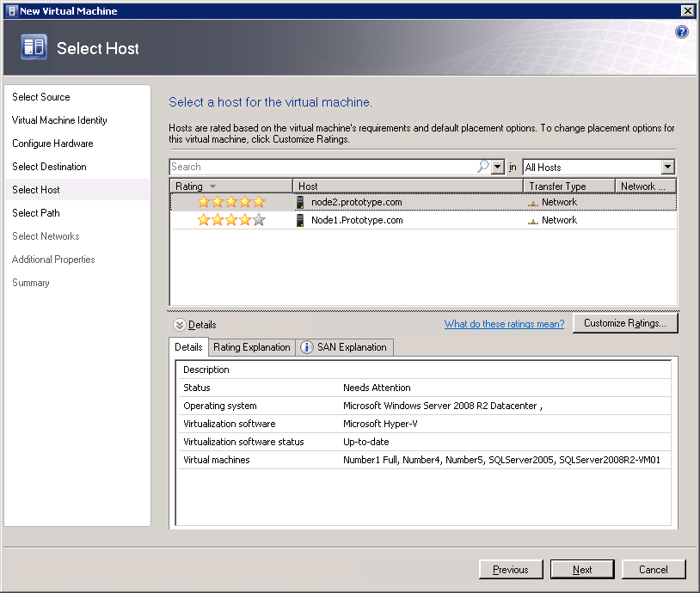Open the search options dropdown arrow
The width and height of the screenshot is (700, 593).
[497, 167]
